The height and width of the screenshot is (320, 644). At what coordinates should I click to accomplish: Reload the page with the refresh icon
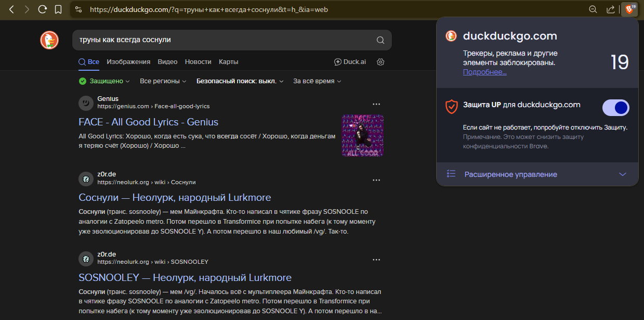pos(43,9)
